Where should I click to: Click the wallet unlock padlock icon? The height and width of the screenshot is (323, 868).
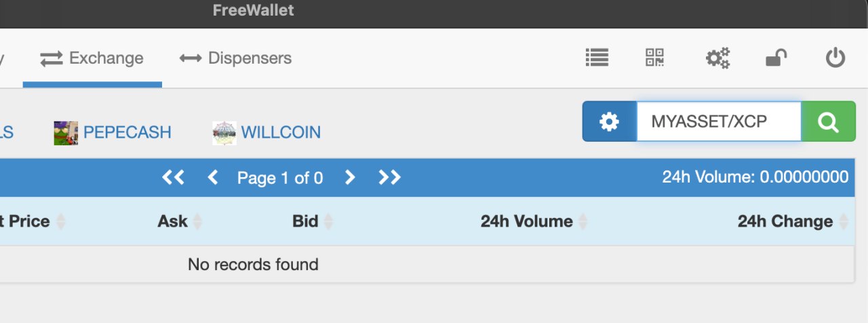[776, 58]
